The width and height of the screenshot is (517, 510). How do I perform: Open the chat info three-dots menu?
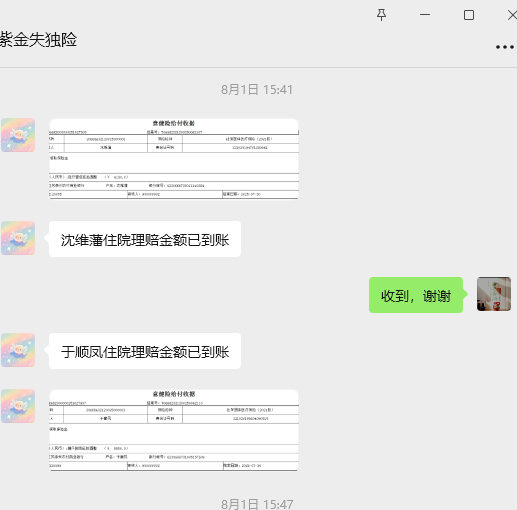pos(505,47)
